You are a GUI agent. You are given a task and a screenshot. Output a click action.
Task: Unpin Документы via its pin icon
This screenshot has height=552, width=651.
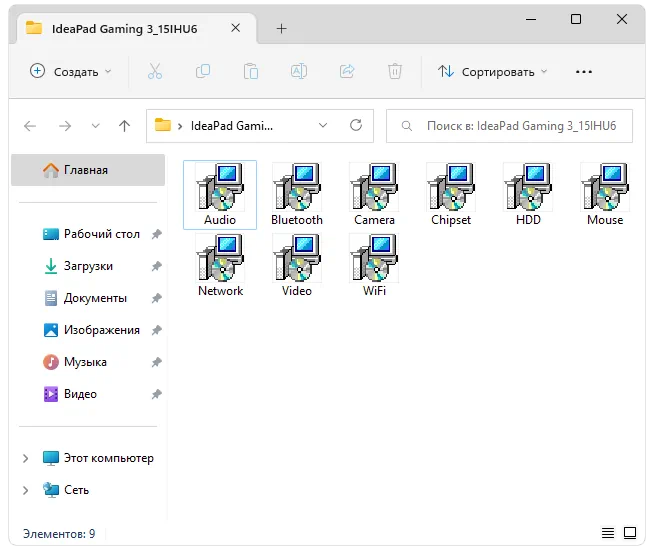tap(157, 298)
